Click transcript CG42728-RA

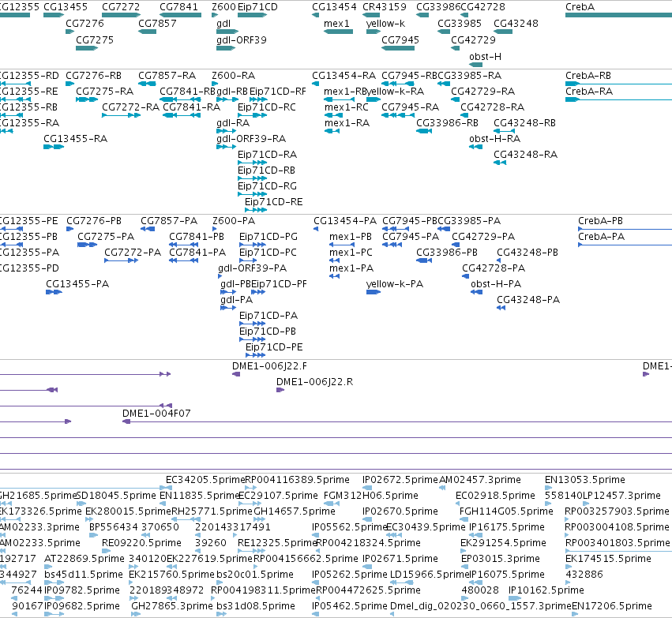click(493, 107)
